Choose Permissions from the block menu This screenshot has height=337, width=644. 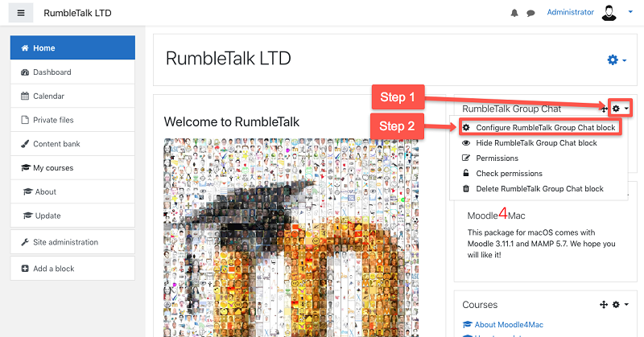tap(497, 158)
